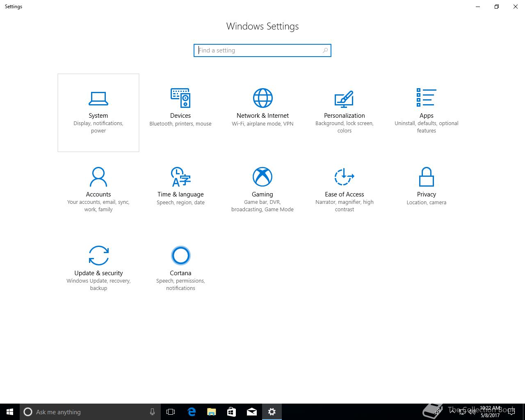This screenshot has height=420, width=525.
Task: Minimize the Settings window
Action: pos(478,7)
